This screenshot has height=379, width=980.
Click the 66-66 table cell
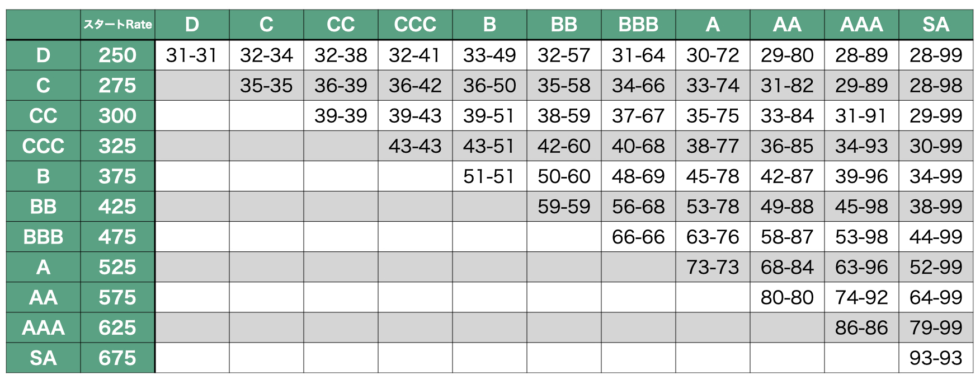tap(638, 237)
